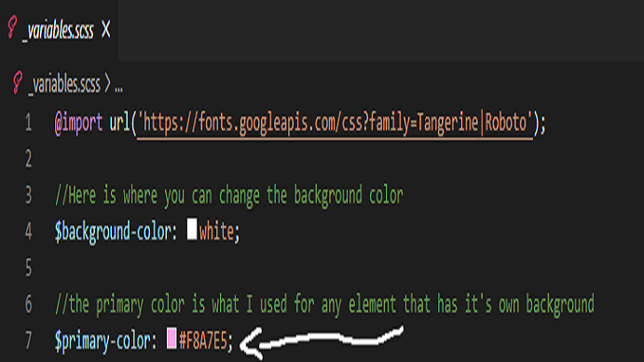Viewport: 644px width, 362px height.
Task: Place cursor in the #F8A7E5 hex value
Action: tap(203, 341)
